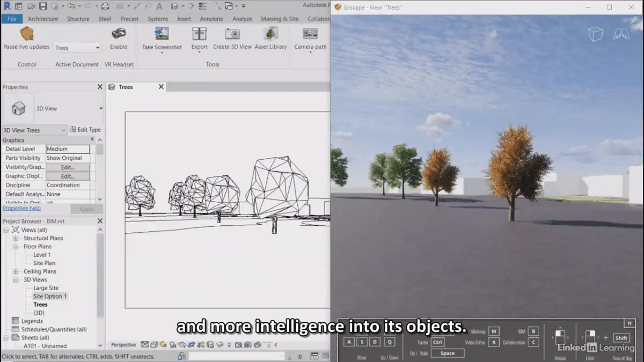Click the Apply button in Properties

coord(86,209)
